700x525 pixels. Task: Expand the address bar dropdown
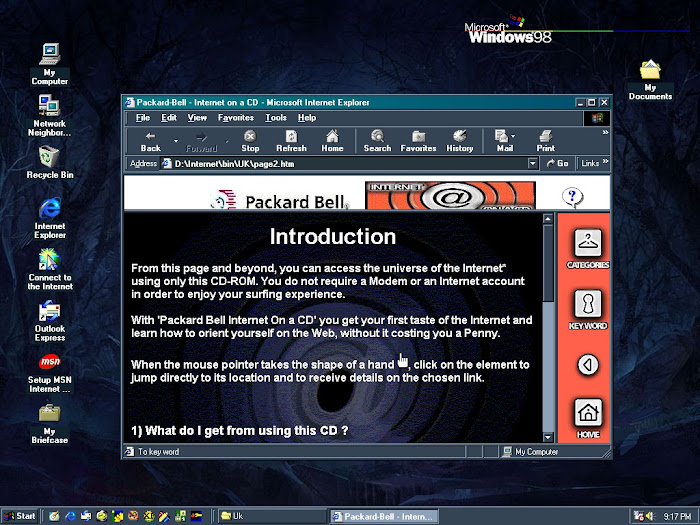[532, 163]
